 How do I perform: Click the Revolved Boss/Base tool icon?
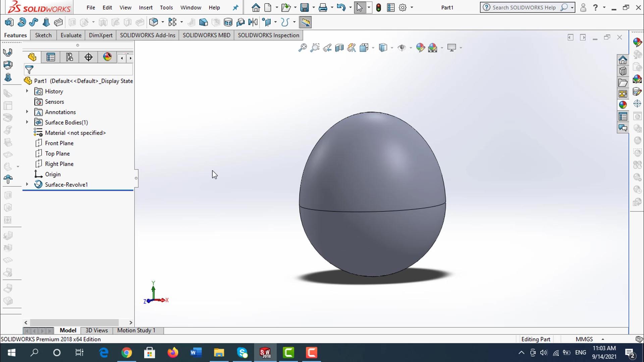pyautogui.click(x=21, y=22)
